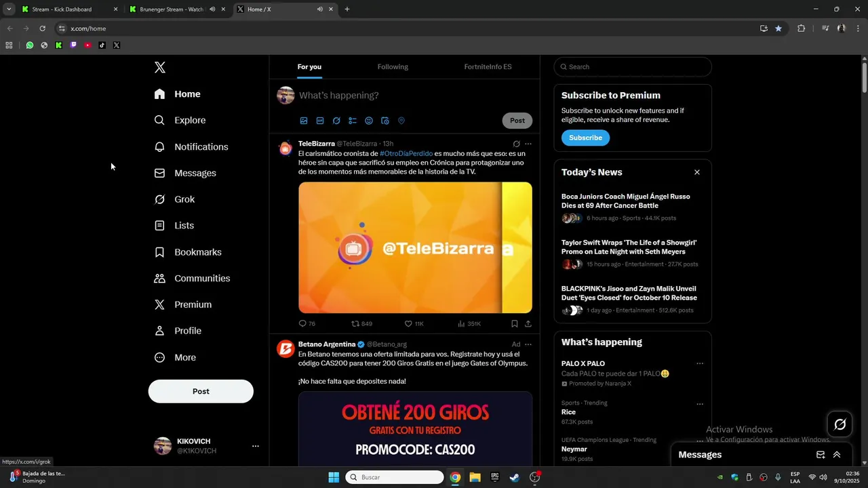The image size is (868, 488).
Task: Open Steam from the taskbar
Action: [515, 477]
